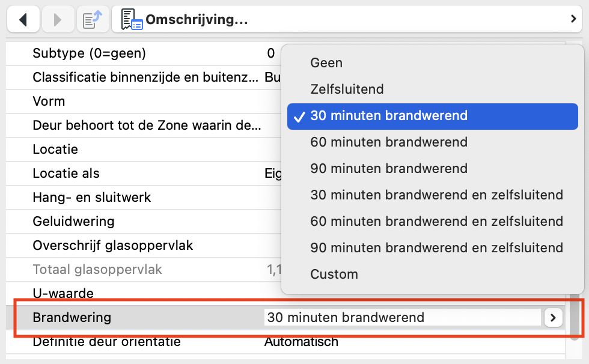Choose 90 minuten brandwerend en zelfsluitend
Viewport: 589px width, 364px height.
click(436, 247)
